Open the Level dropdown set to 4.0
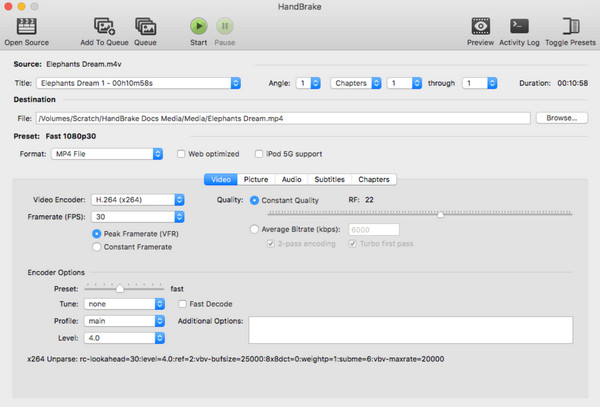The image size is (600, 407). (x=124, y=338)
